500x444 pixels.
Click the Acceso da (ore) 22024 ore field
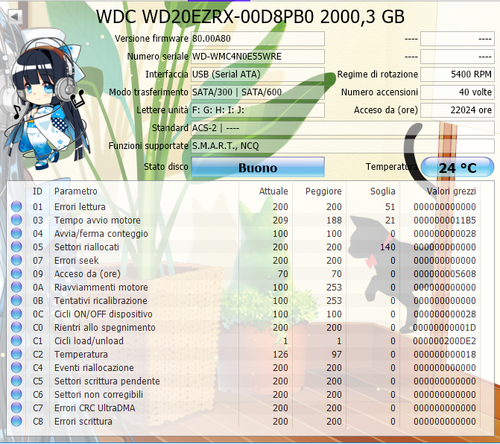tap(457, 110)
